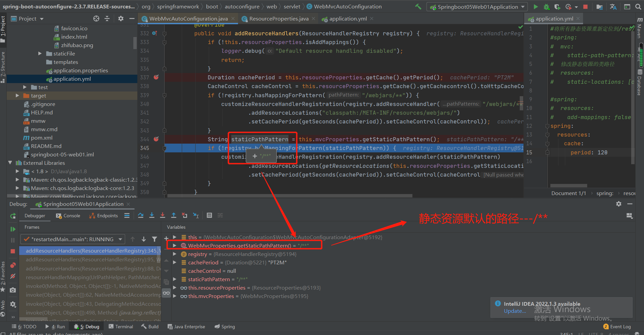The width and height of the screenshot is (644, 335).
Task: Switch to WebMvcAutoConfiguration.java tab
Action: pos(188,19)
